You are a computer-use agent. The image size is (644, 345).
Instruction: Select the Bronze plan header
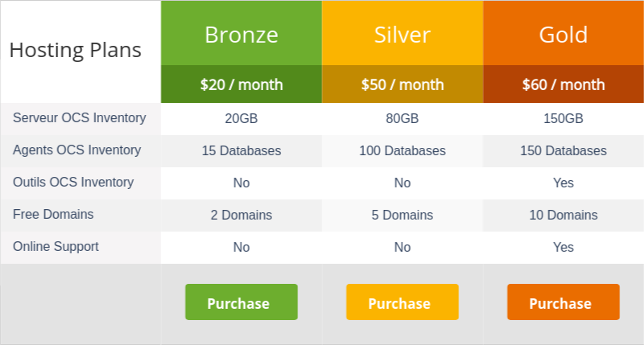pyautogui.click(x=242, y=35)
